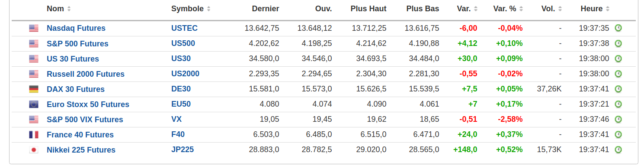The width and height of the screenshot is (644, 166).
Task: Click the clock icon in S&P 500 VIX Futures row
Action: (618, 119)
